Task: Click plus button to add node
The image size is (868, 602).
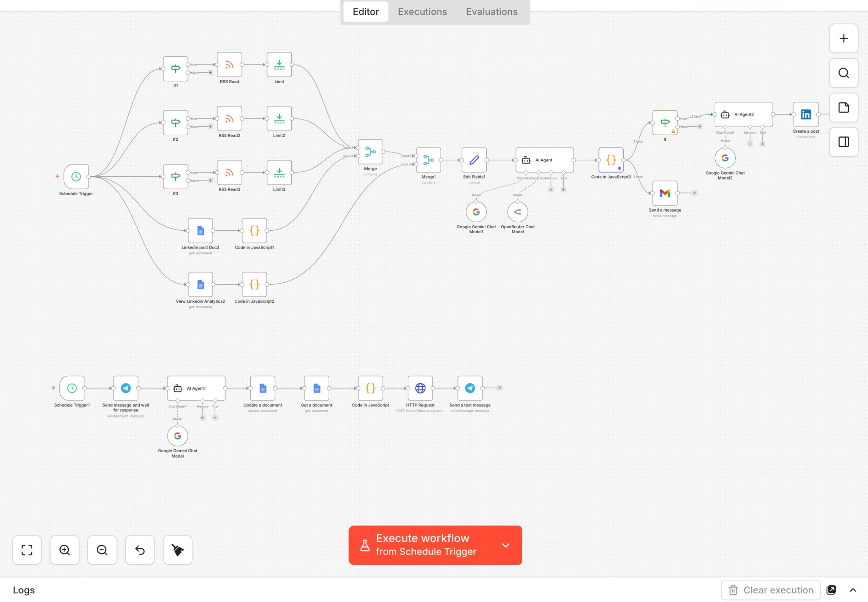Action: 844,39
